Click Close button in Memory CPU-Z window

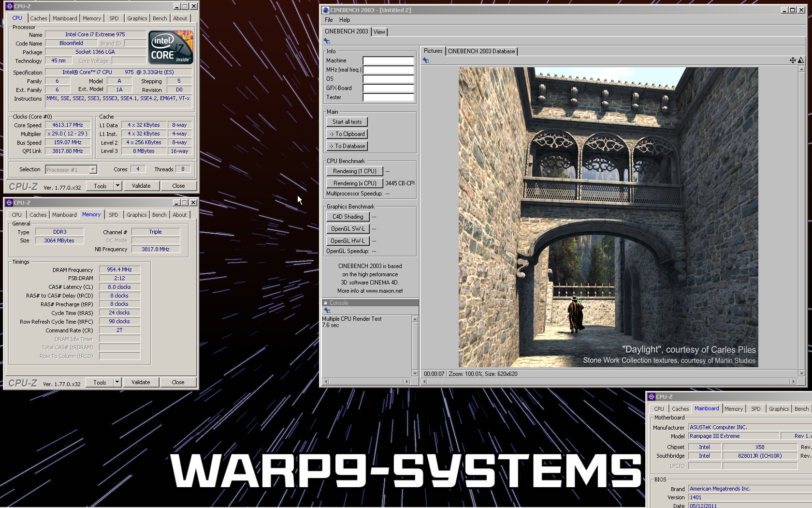coord(178,382)
